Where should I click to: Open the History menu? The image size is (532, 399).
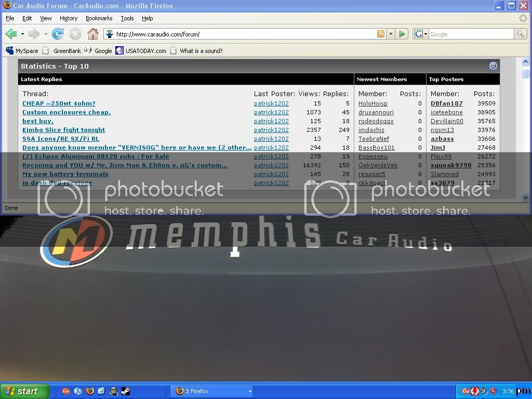pos(69,18)
